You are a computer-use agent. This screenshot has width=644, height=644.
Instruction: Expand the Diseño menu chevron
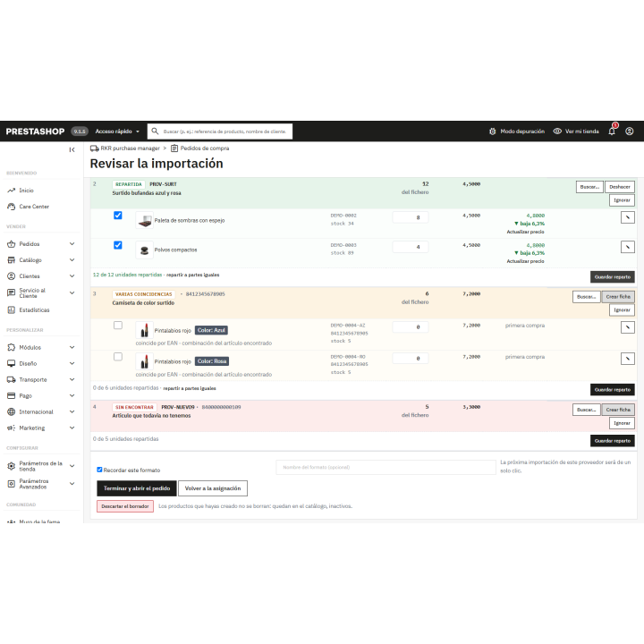[72, 363]
